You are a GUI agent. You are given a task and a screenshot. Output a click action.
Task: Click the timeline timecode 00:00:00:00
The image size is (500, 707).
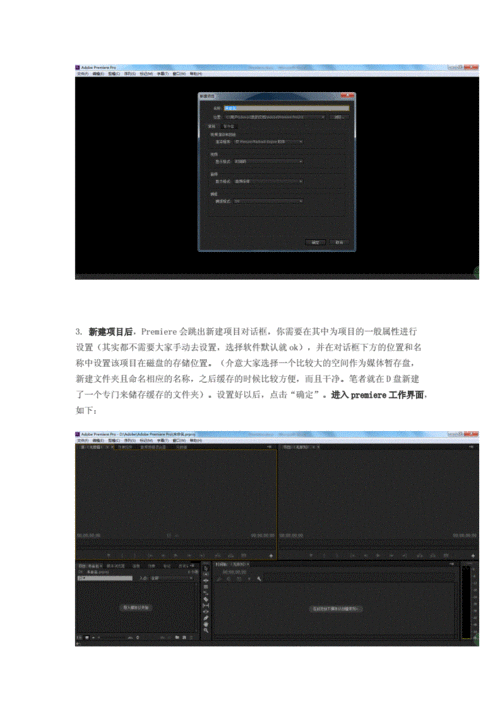coord(234,572)
